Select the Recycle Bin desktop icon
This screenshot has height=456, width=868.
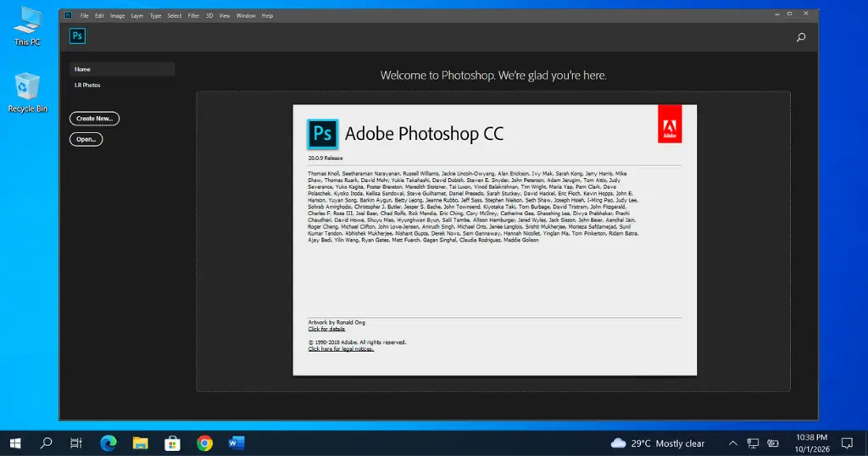[x=27, y=93]
